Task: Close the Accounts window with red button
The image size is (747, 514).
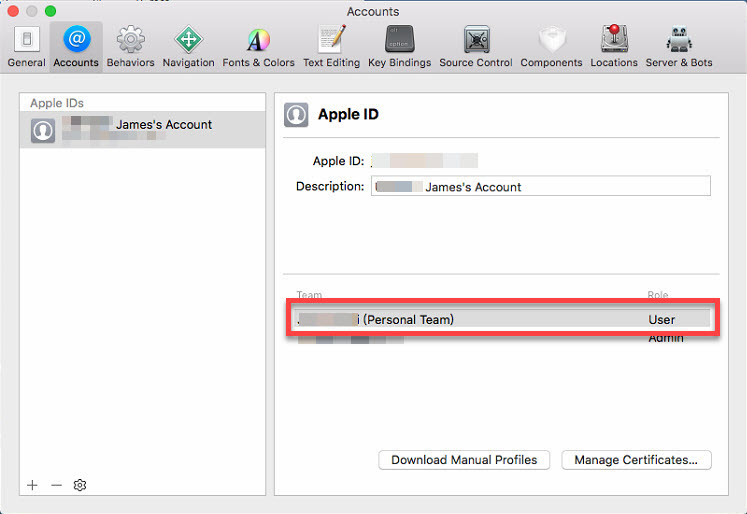Action: coord(13,10)
